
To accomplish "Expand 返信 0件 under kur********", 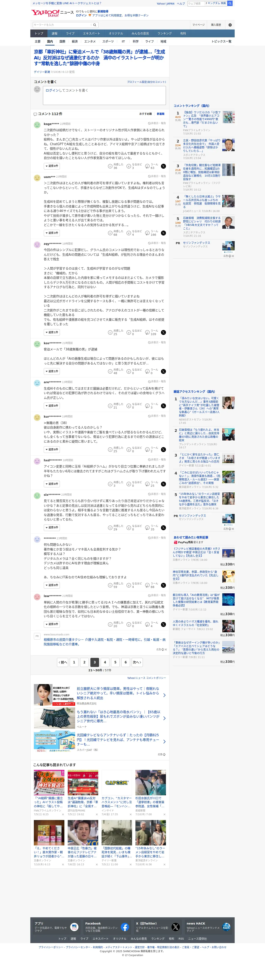I will 52,449.
